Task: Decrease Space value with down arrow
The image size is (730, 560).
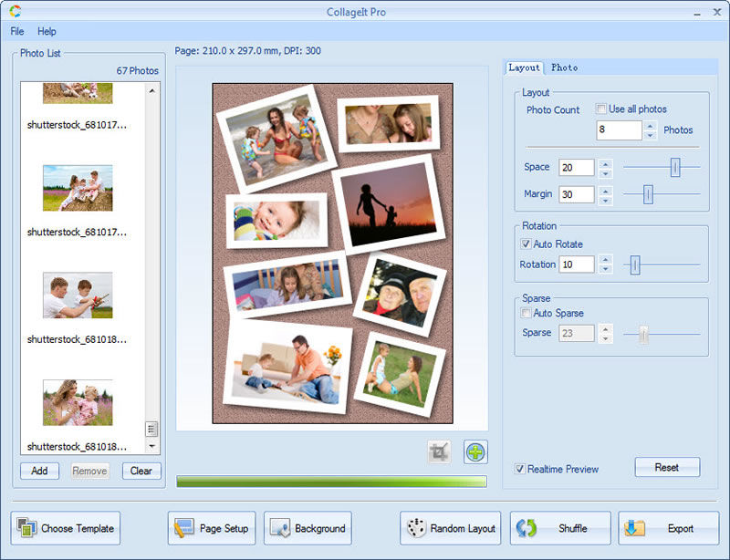Action: tap(605, 173)
